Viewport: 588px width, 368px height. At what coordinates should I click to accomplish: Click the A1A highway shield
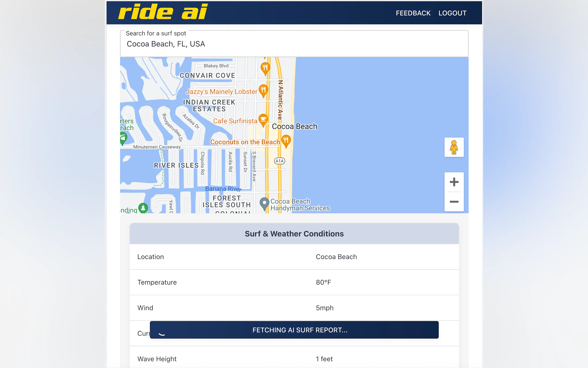[279, 161]
